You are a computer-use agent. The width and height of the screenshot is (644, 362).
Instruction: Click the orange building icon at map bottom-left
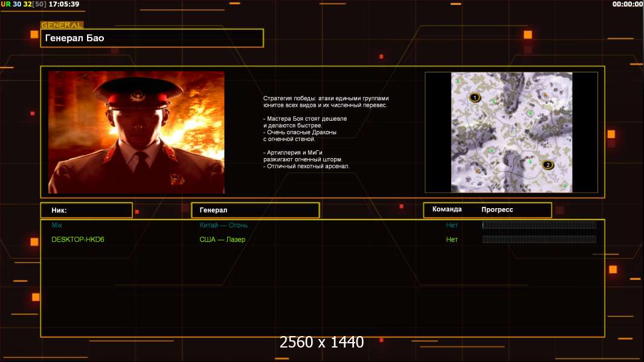[x=477, y=171]
